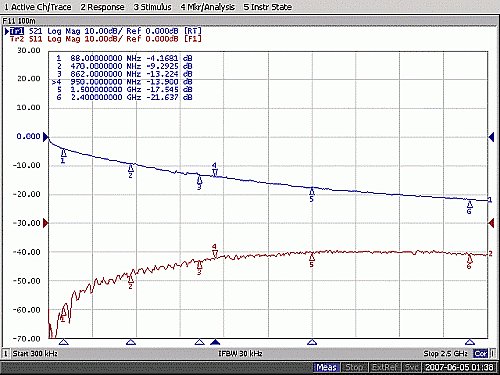Click the Cor correction status indicator

click(481, 353)
